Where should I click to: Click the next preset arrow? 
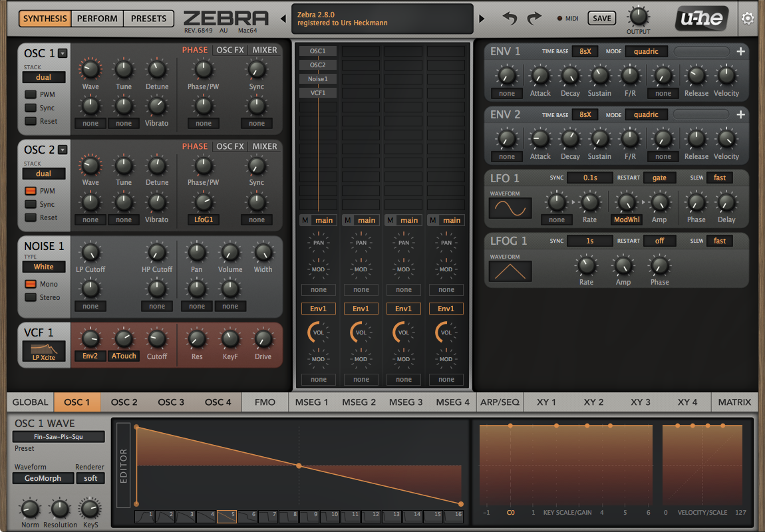pyautogui.click(x=482, y=19)
